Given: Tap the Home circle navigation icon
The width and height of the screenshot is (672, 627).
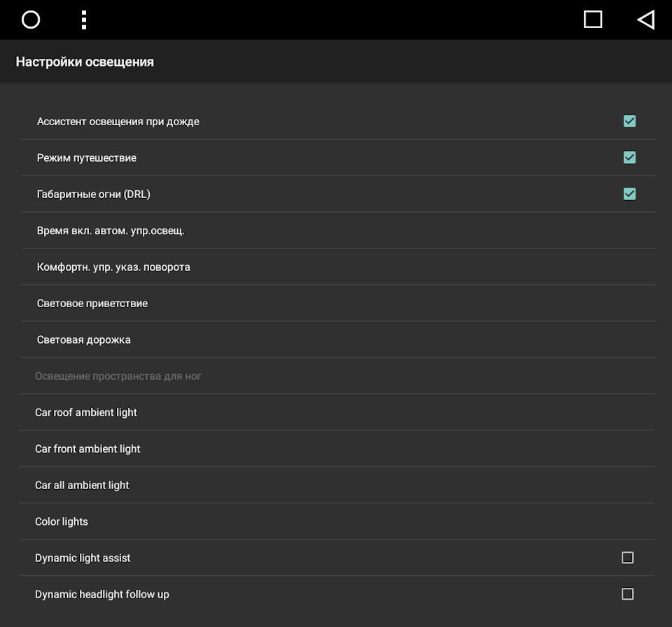Looking at the screenshot, I should pos(31,20).
